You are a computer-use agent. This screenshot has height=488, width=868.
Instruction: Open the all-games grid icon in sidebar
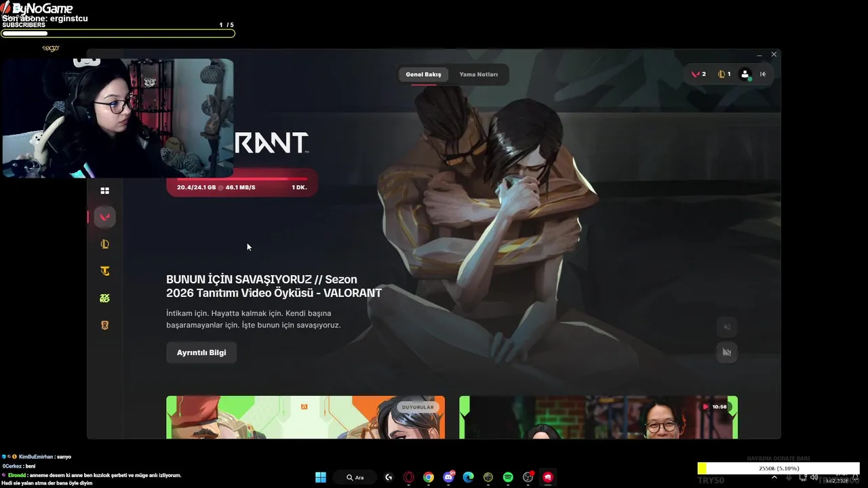coord(104,191)
